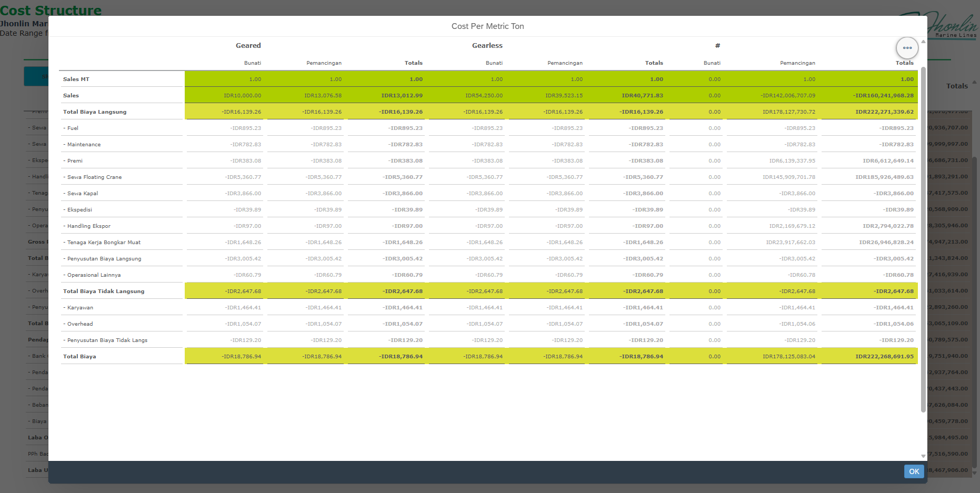Click the Bunati header under Gearless

point(494,63)
